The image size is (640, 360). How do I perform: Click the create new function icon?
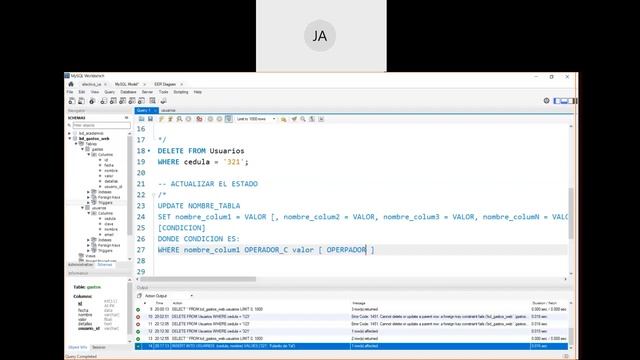[x=141, y=101]
